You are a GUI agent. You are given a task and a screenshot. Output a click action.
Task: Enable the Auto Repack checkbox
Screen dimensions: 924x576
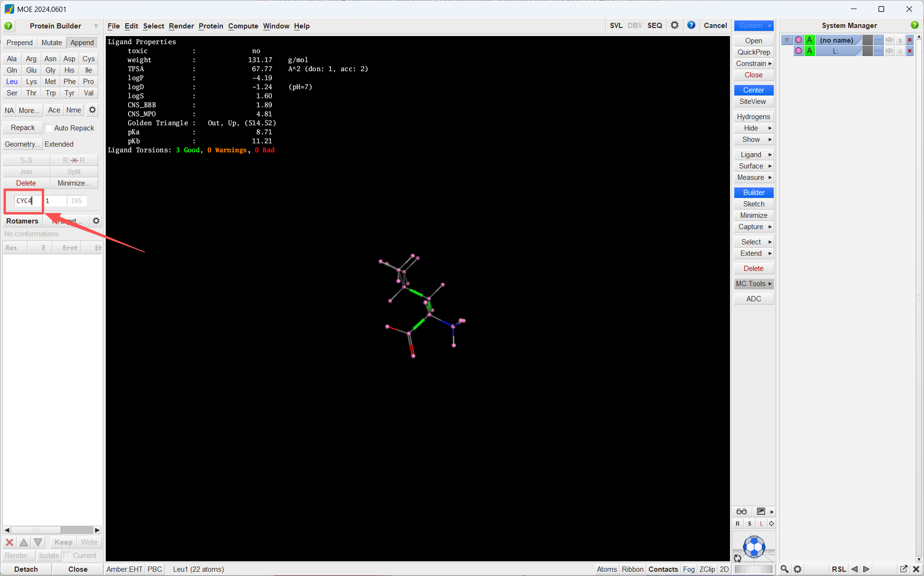48,128
